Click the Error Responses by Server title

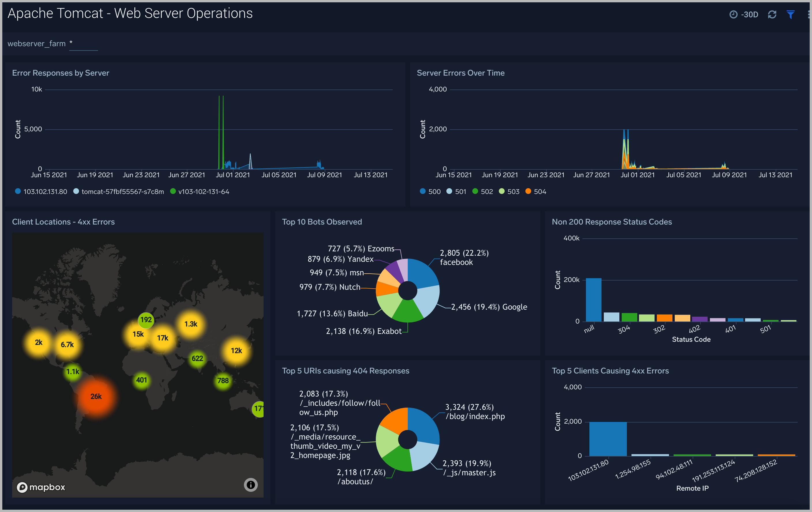tap(61, 73)
